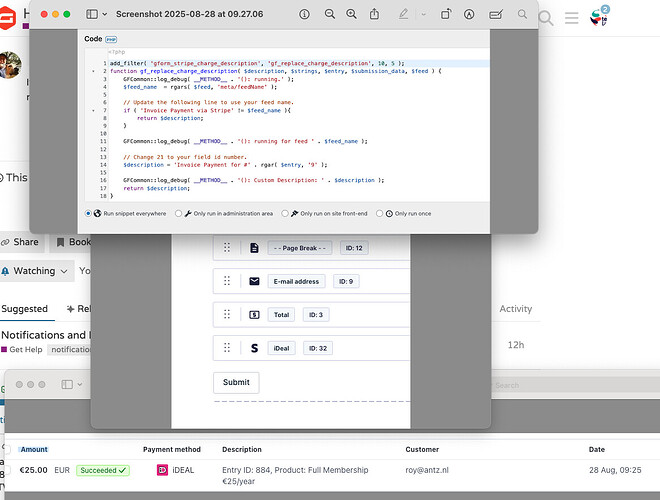The image size is (660, 500).
Task: Click the 'ID: 12' badge
Action: click(x=354, y=248)
